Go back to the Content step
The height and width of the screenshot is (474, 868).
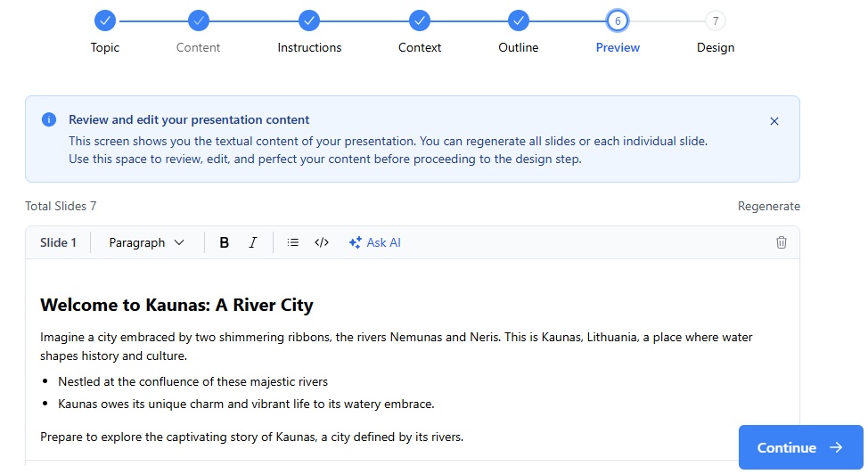[199, 20]
